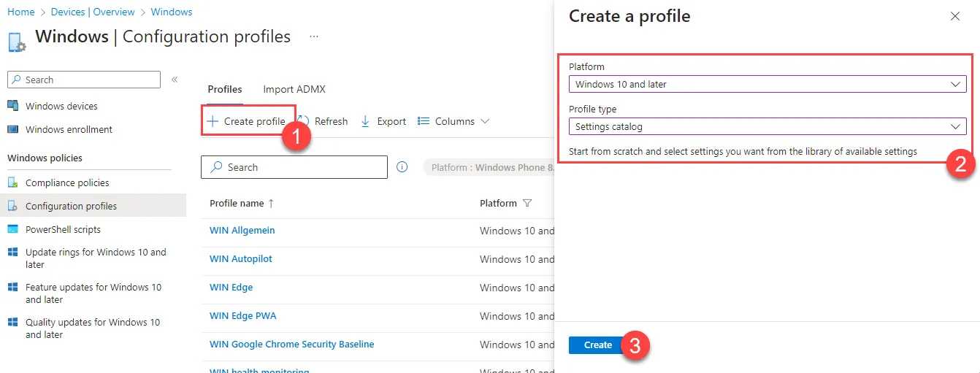This screenshot has height=373, width=980.
Task: Click the Platform filter pill
Action: pos(489,167)
